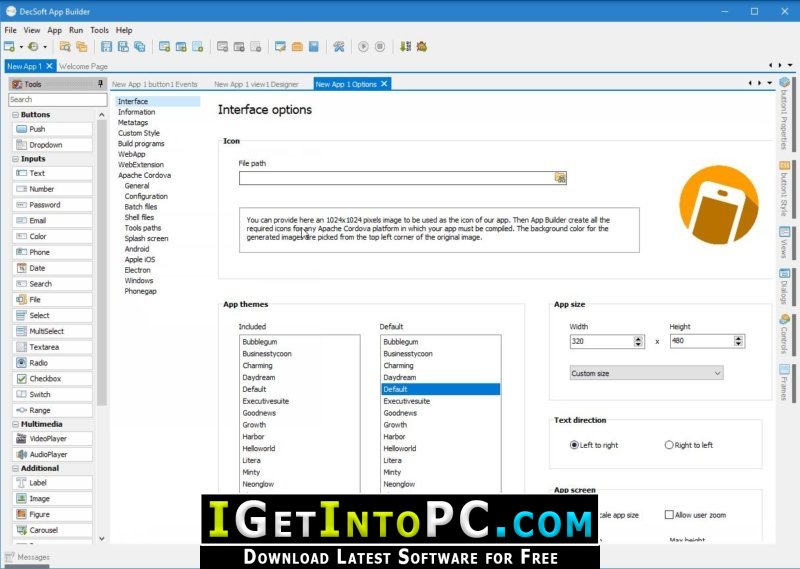Viewport: 800px width, 569px height.
Task: Select the Password input tool
Action: (53, 205)
